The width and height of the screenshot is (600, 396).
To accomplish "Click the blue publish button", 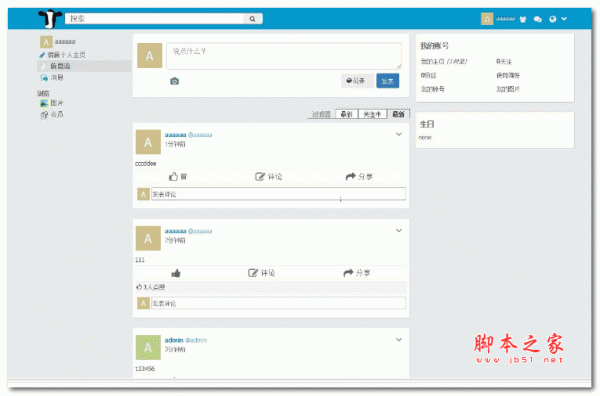I will point(388,81).
